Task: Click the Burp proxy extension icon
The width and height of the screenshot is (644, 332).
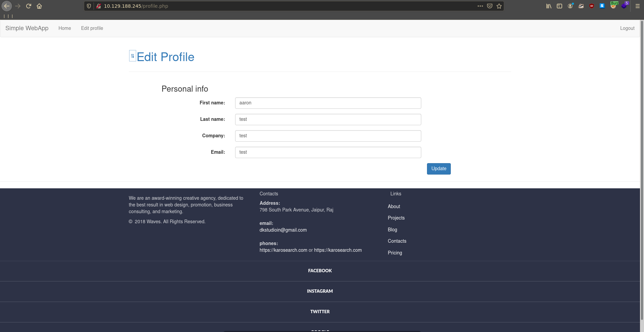Action: 613,5
